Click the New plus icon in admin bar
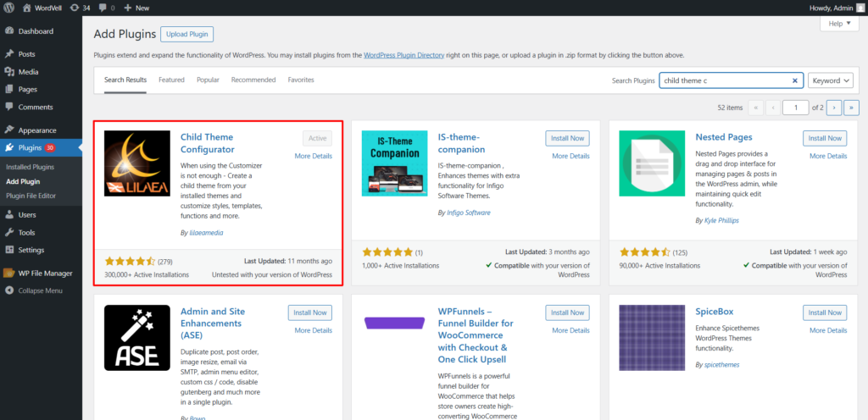The image size is (868, 420). [127, 8]
